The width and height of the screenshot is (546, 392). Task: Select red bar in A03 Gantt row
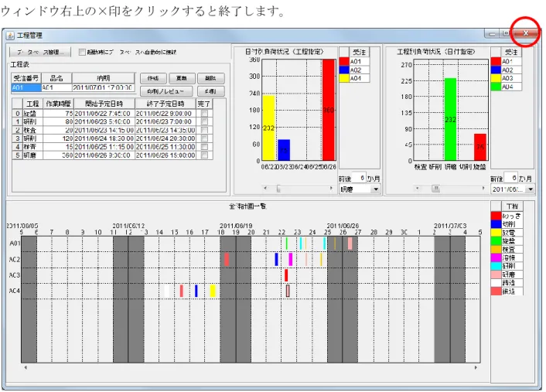[286, 275]
